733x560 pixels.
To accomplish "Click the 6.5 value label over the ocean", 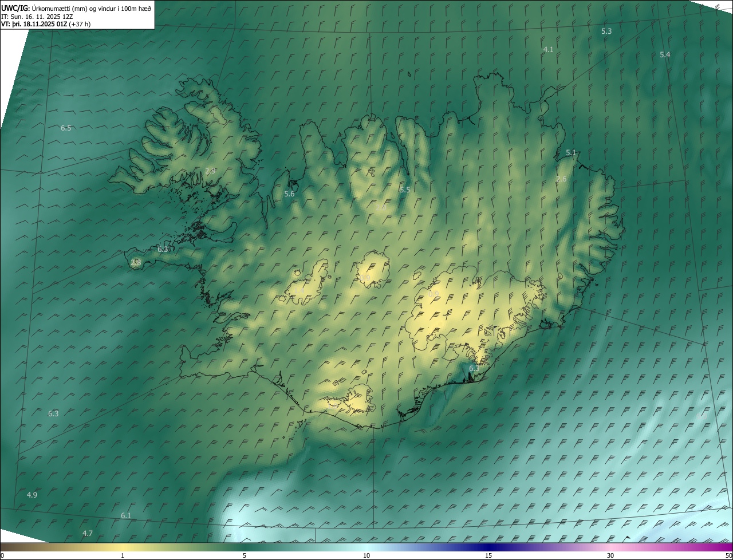I will [x=66, y=128].
